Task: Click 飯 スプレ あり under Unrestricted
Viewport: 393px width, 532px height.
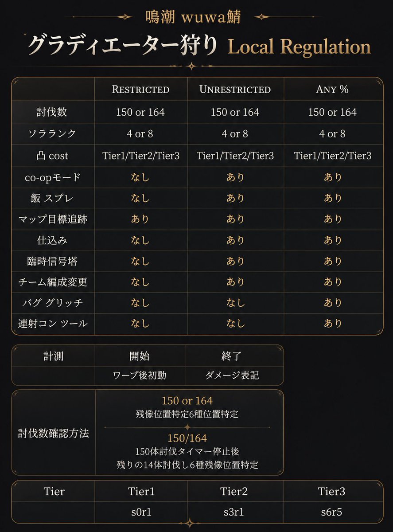Action: 235,198
